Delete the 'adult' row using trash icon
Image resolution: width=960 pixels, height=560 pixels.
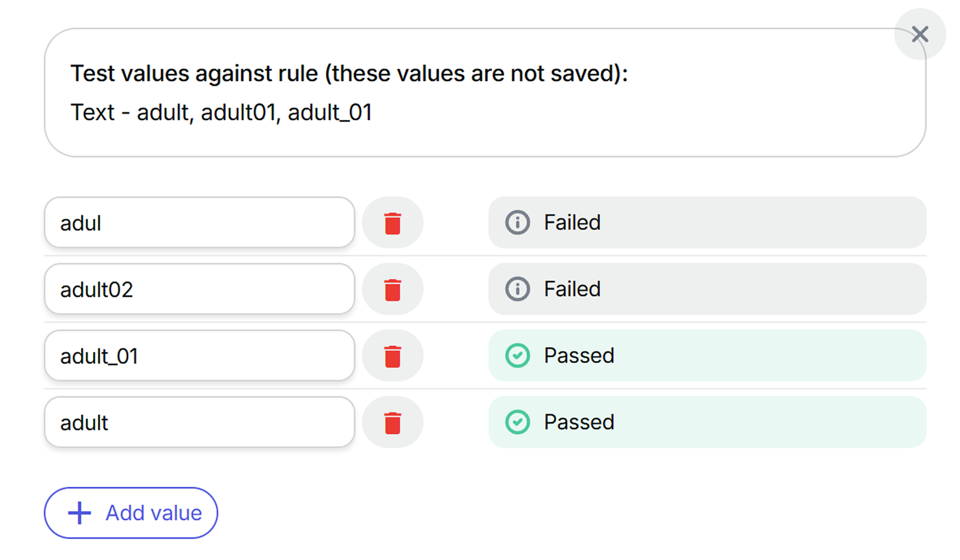(392, 422)
